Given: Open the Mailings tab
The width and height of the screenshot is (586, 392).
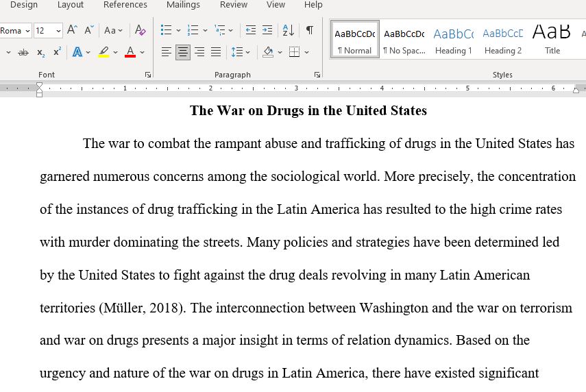Looking at the screenshot, I should pyautogui.click(x=183, y=5).
